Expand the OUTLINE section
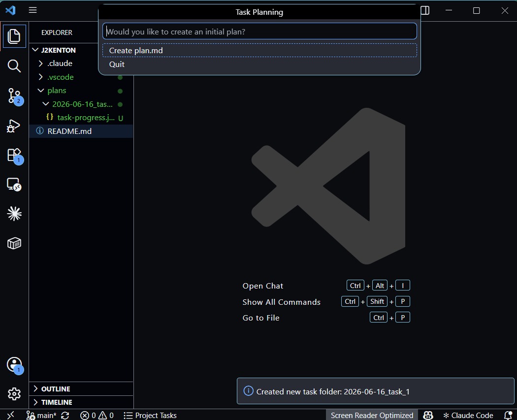This screenshot has height=420, width=517. 81,388
